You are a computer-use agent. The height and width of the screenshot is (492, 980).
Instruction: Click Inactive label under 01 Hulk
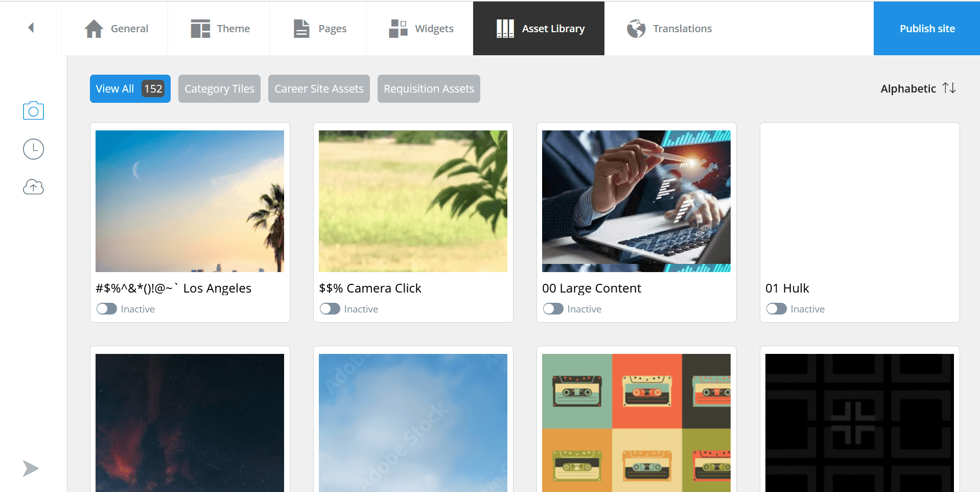coord(807,309)
